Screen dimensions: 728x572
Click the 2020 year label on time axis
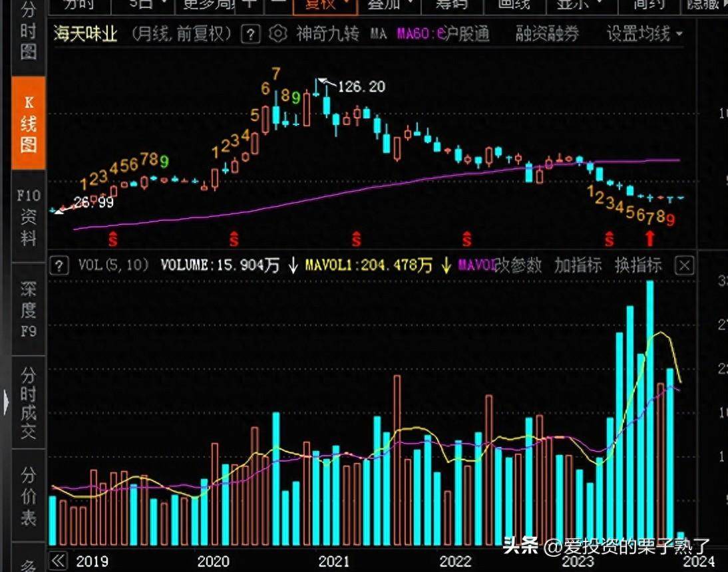[213, 561]
